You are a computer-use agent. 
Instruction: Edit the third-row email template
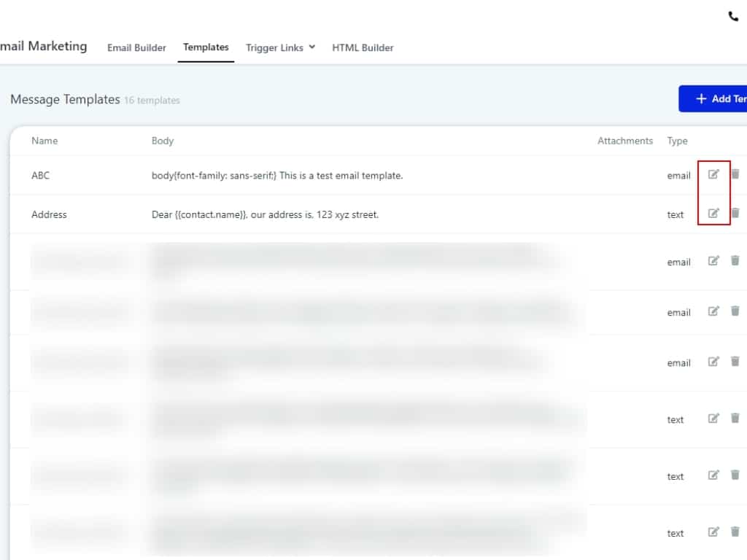pyautogui.click(x=713, y=261)
